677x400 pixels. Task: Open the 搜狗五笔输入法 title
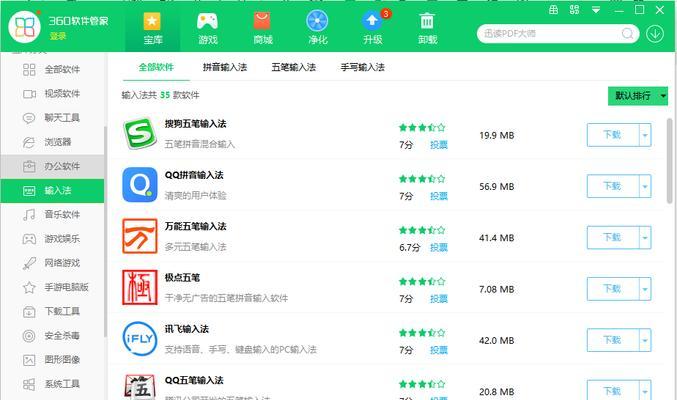coord(195,124)
